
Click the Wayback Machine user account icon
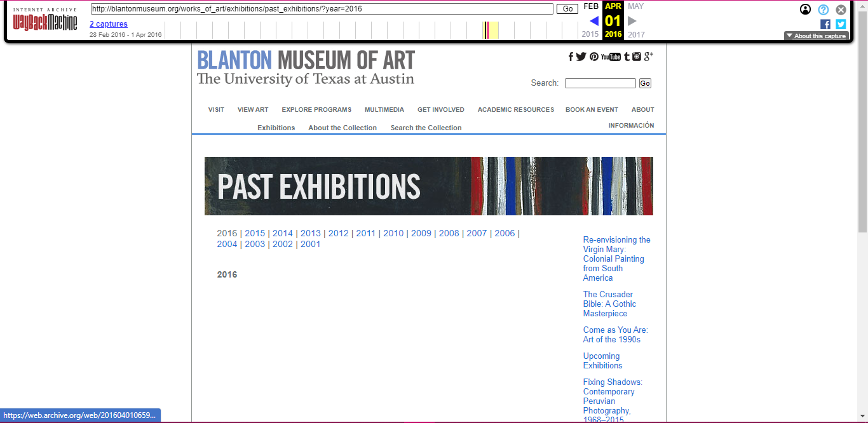point(805,10)
